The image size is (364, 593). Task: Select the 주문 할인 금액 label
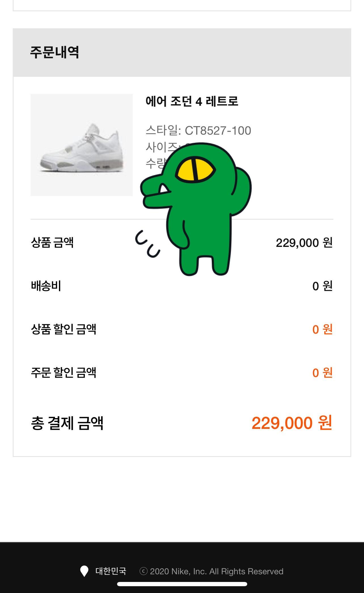click(x=64, y=373)
